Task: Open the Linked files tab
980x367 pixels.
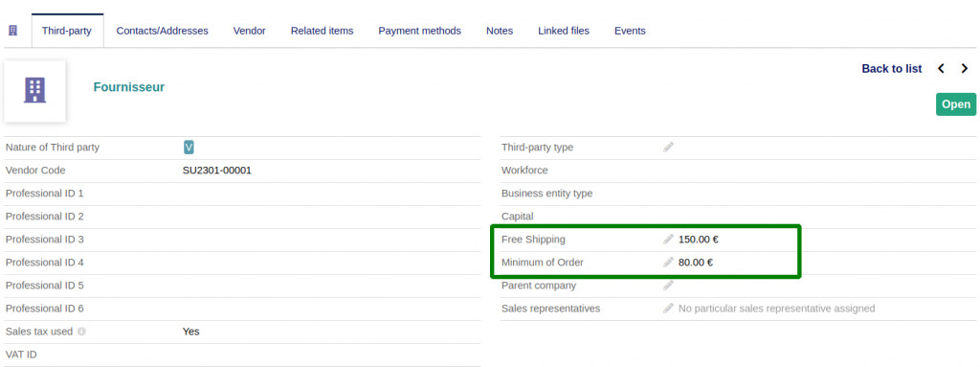Action: coord(564,31)
